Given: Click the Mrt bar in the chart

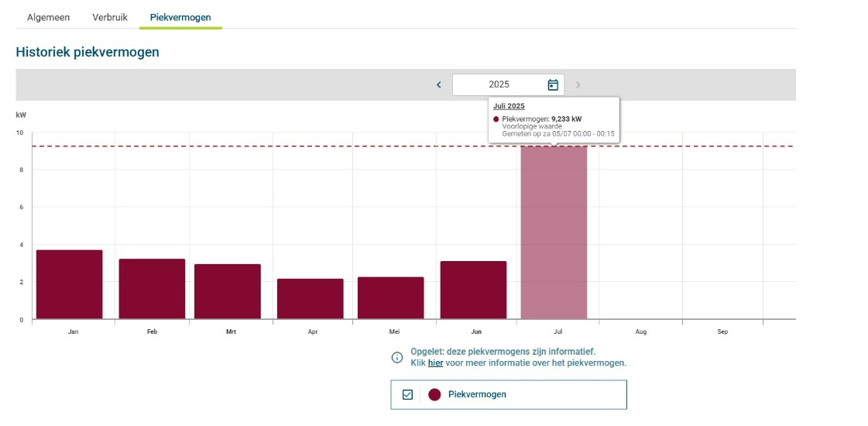Looking at the screenshot, I should 228,291.
